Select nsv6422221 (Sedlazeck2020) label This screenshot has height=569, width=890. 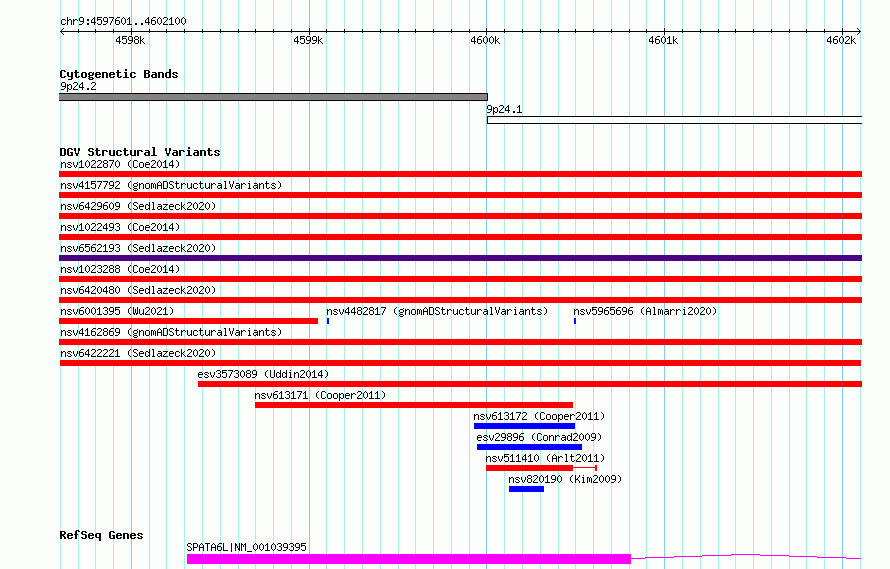138,353
